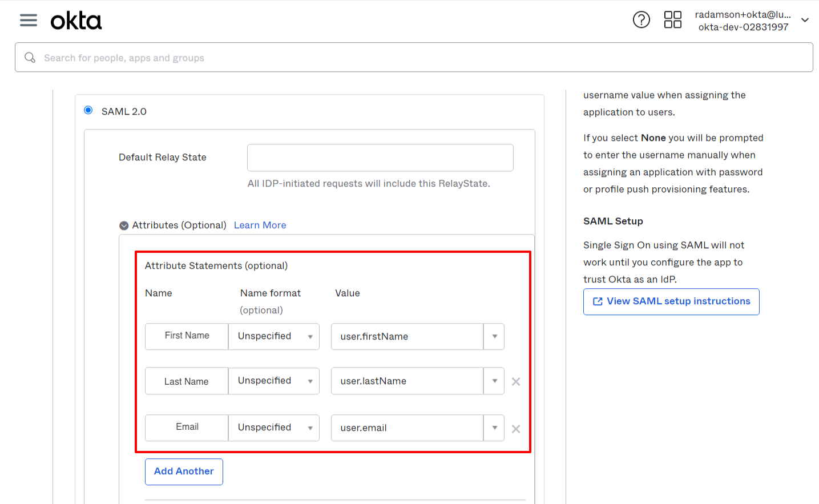Open the navigation hamburger menu
The width and height of the screenshot is (819, 504).
pos(28,19)
